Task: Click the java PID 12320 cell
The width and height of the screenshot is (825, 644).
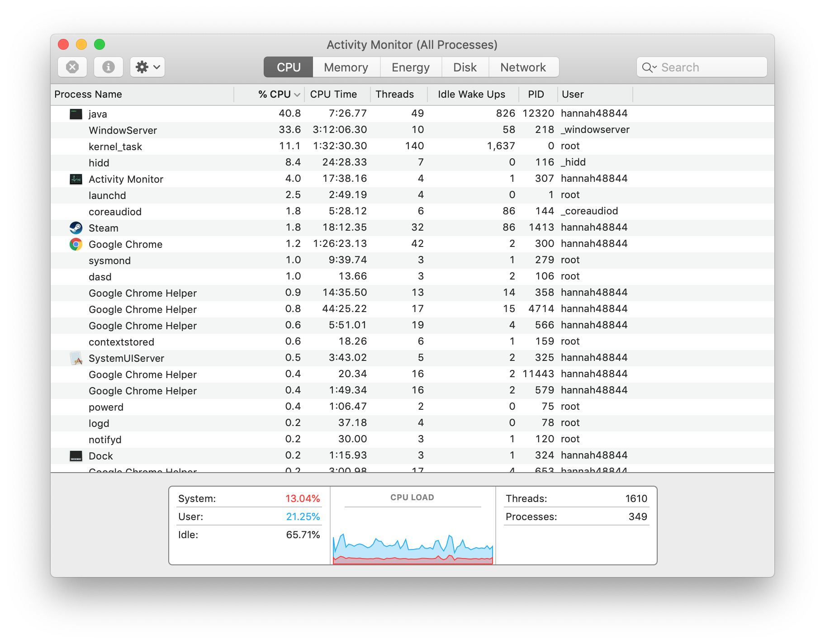Action: [x=538, y=113]
